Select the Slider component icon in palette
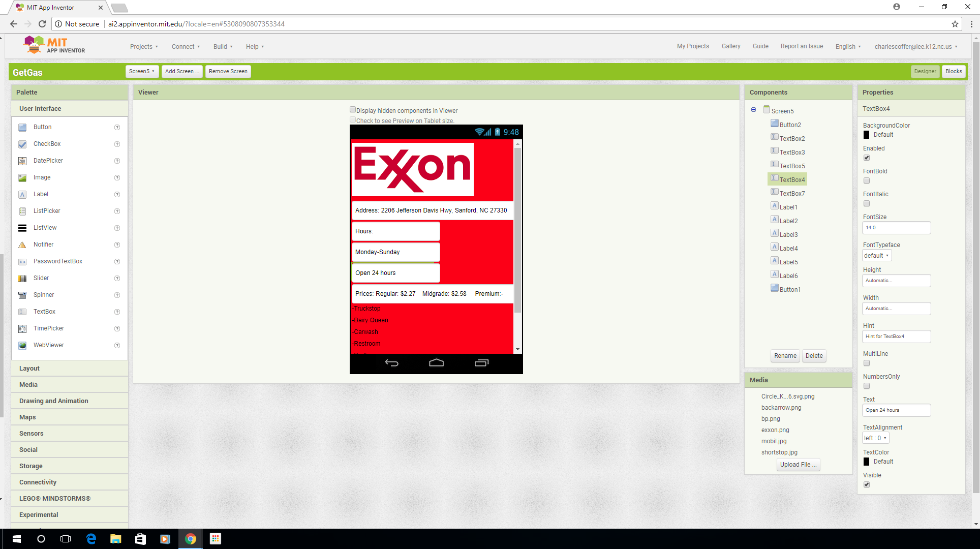 pos(22,279)
